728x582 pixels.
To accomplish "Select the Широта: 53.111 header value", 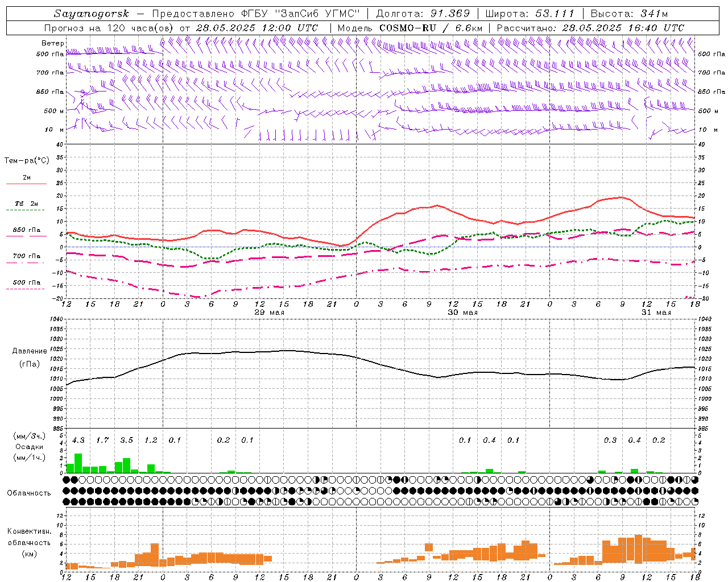I will (530, 14).
